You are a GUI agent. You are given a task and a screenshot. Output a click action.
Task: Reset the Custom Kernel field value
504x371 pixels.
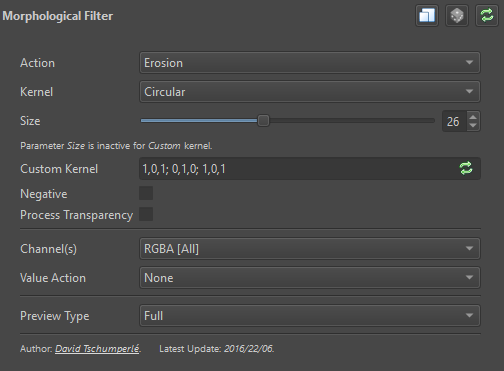tap(466, 168)
